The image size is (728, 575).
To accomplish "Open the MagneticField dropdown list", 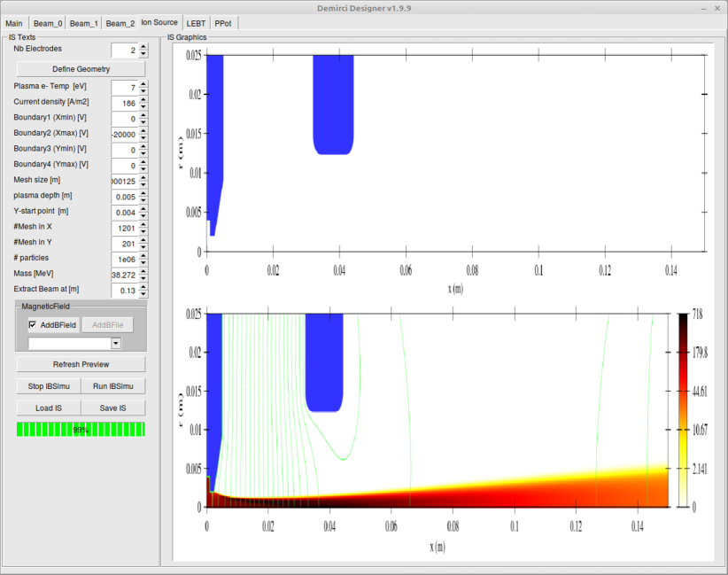I will pyautogui.click(x=116, y=343).
